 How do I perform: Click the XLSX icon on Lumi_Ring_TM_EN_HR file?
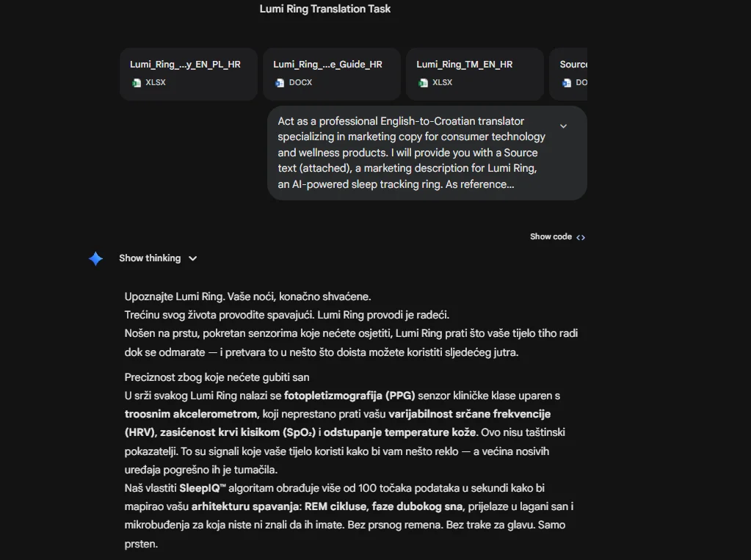(423, 83)
